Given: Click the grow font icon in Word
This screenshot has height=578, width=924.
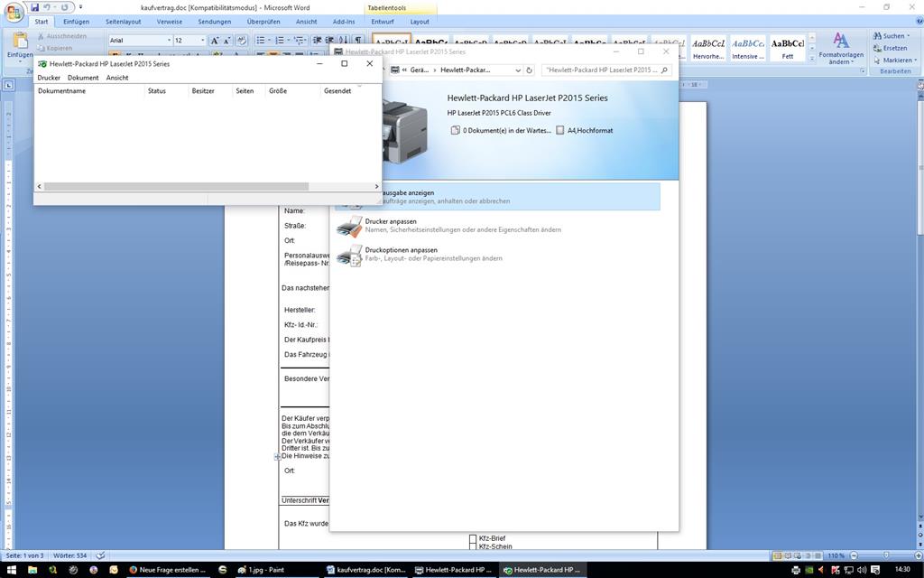Looking at the screenshot, I should 215,40.
